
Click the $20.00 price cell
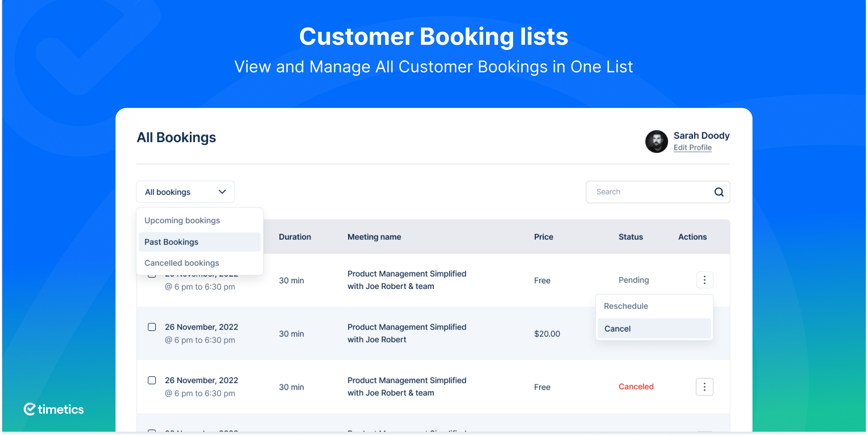click(547, 334)
